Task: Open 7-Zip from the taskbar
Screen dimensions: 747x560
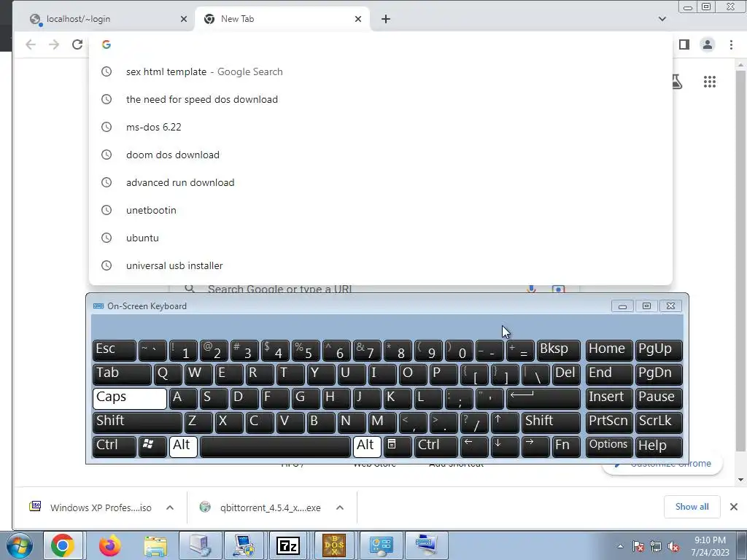Action: click(x=288, y=545)
